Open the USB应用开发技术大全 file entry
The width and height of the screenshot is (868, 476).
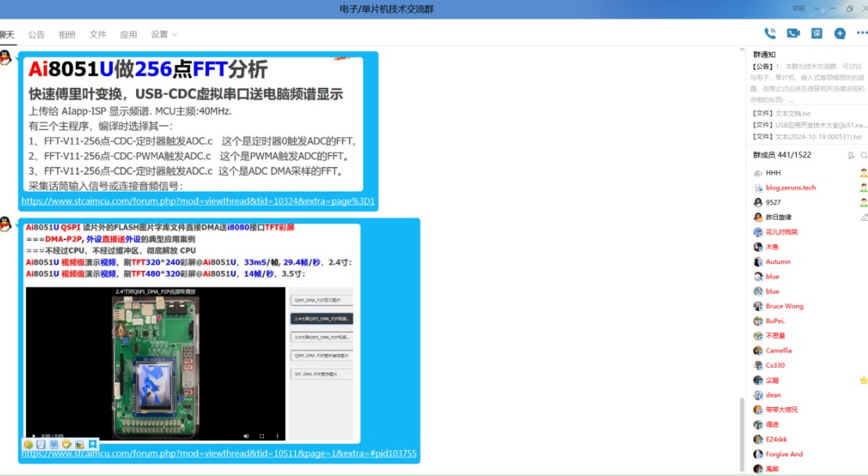[x=809, y=125]
